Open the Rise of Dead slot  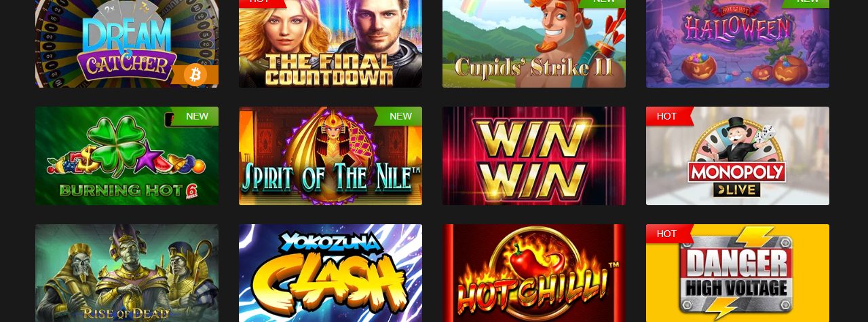127,273
